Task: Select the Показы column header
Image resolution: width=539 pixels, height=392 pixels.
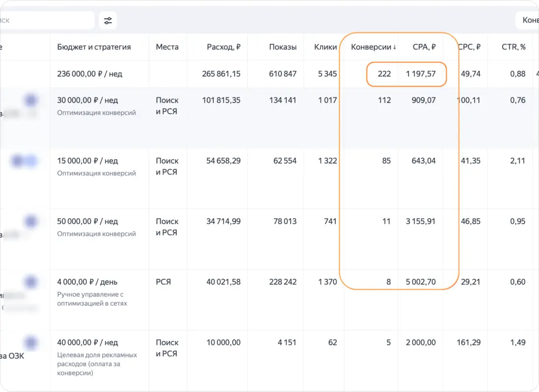Action: (283, 47)
